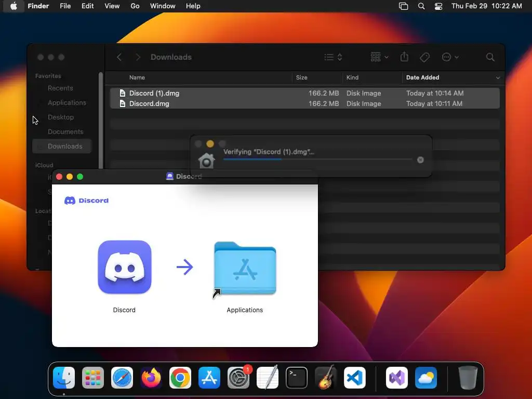Viewport: 532px width, 399px height.
Task: Open Finder from the Dock
Action: coord(64,378)
